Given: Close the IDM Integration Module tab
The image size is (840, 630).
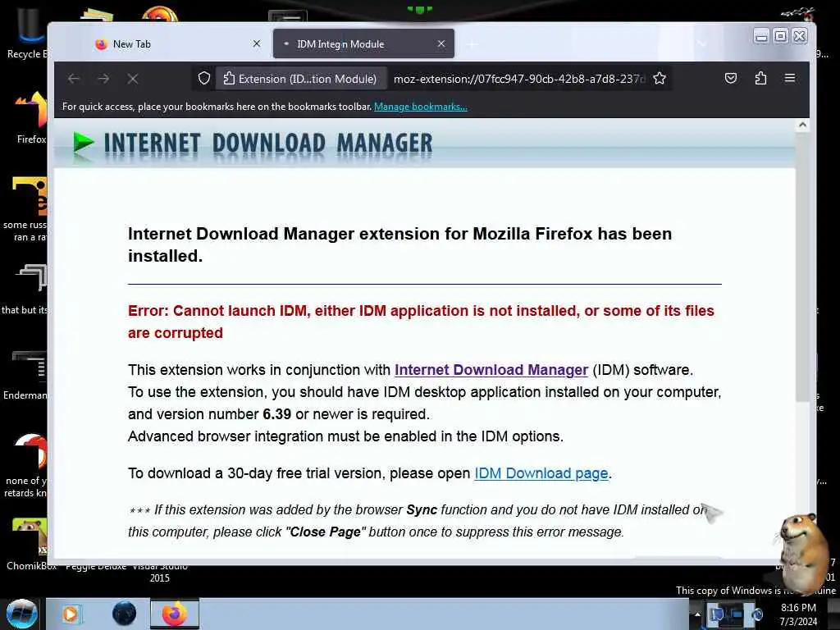Looking at the screenshot, I should click(441, 44).
